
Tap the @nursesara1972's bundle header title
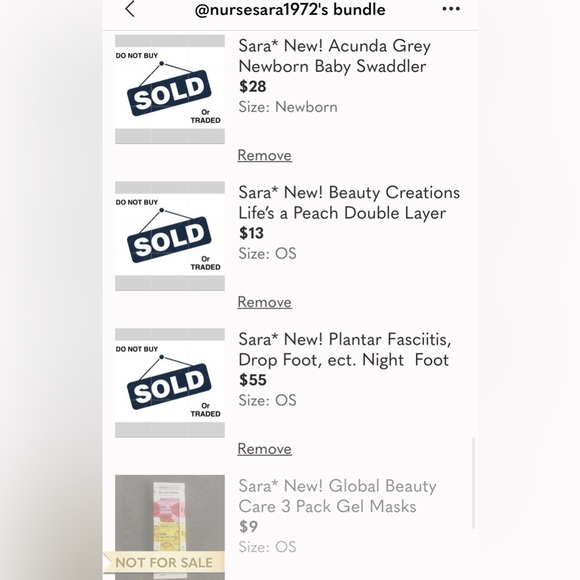[x=290, y=10]
